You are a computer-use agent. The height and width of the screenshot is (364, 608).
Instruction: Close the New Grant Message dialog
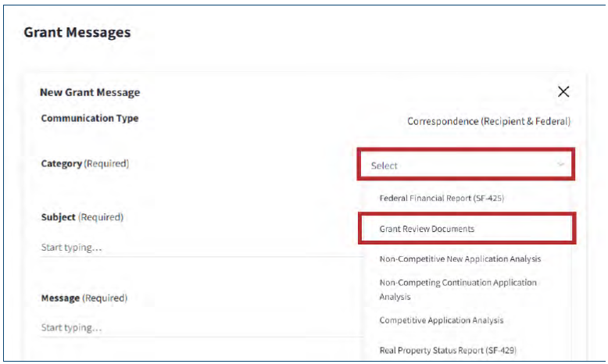[x=563, y=91]
